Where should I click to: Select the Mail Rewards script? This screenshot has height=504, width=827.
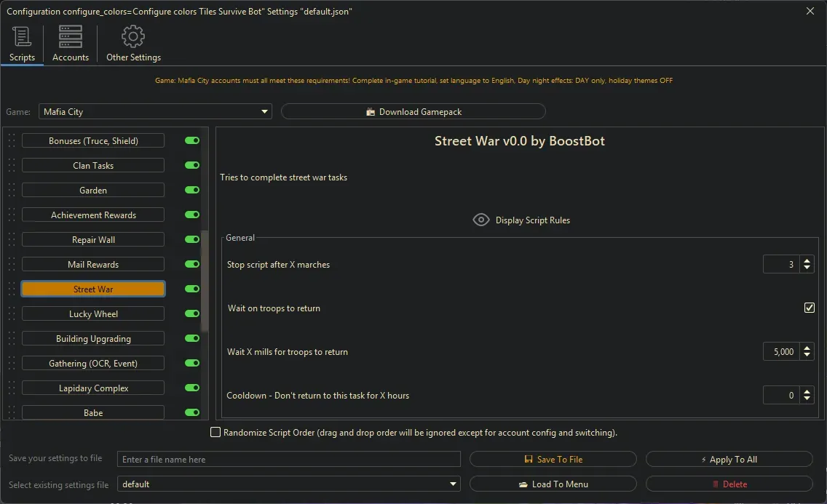pyautogui.click(x=93, y=265)
